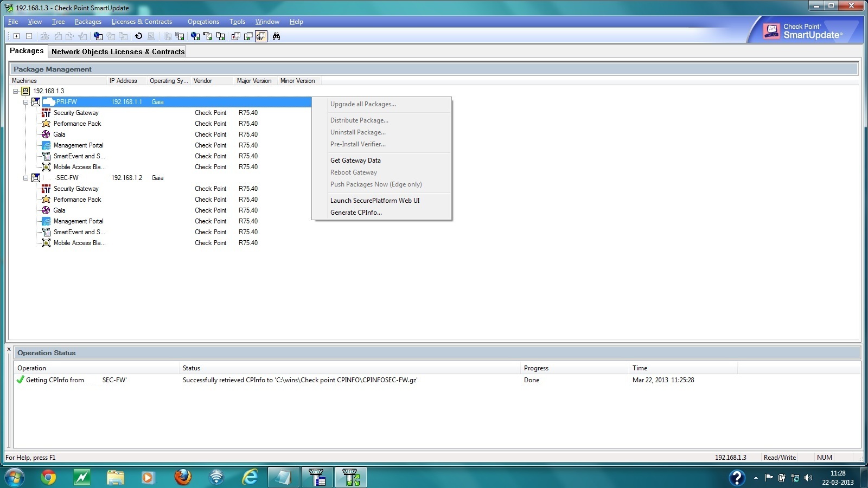Click the Progress column header in Operation Status

pos(575,368)
